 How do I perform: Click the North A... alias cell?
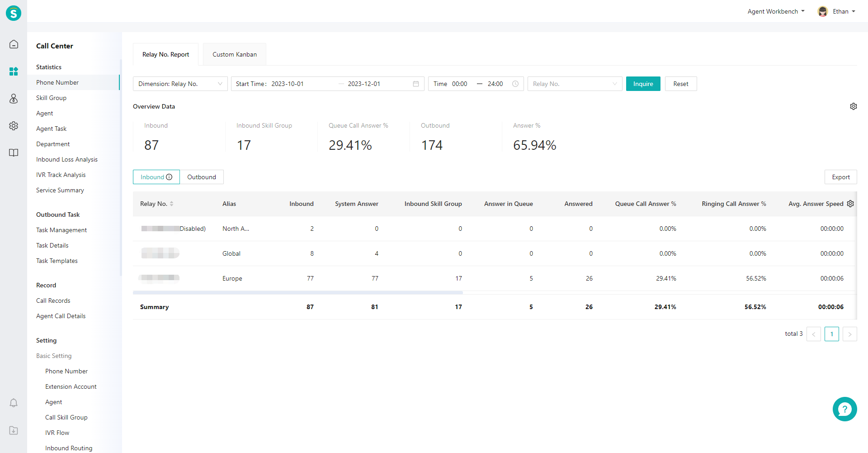click(236, 229)
